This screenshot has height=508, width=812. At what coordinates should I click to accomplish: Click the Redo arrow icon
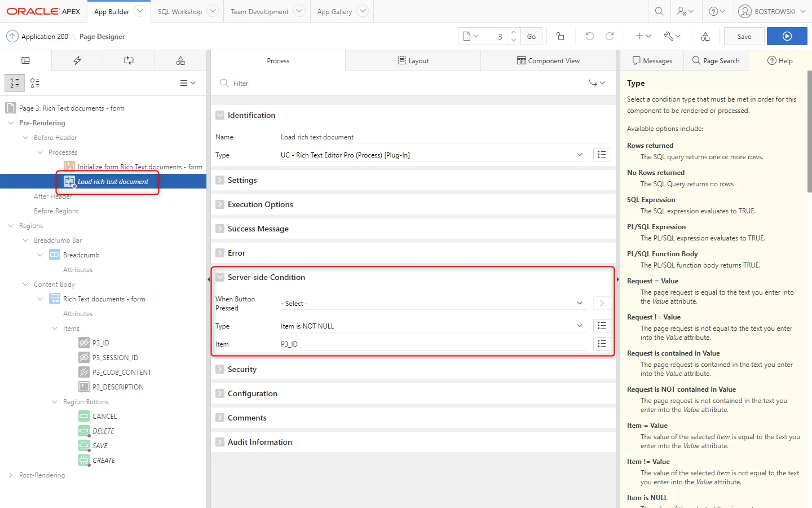(610, 36)
